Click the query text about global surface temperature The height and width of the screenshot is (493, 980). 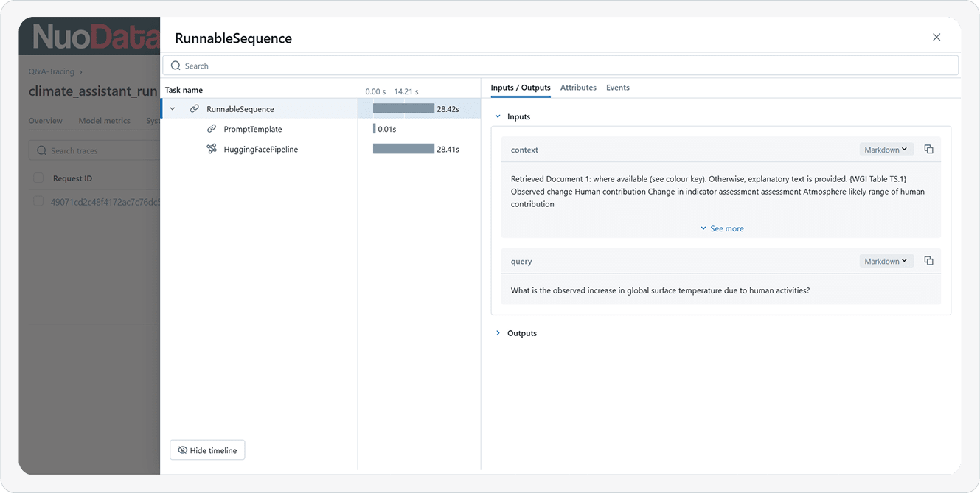(x=660, y=290)
